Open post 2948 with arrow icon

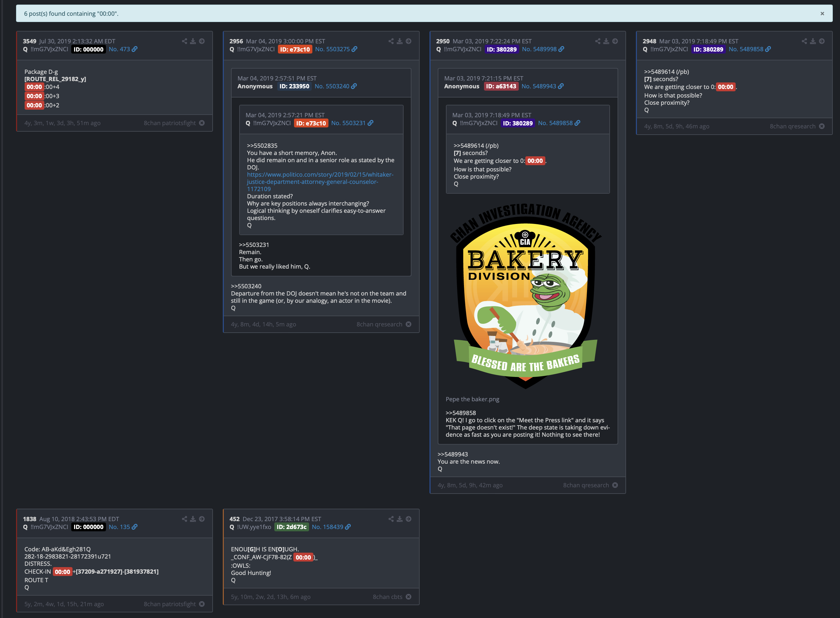click(822, 41)
